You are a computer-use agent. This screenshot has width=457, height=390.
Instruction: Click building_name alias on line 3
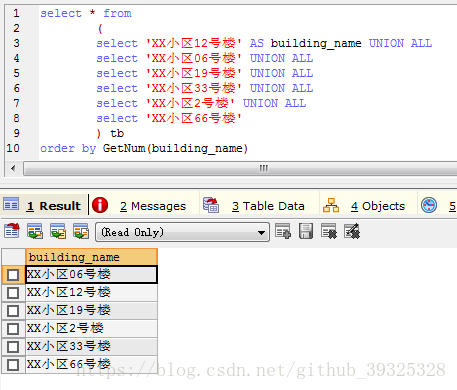pos(316,43)
